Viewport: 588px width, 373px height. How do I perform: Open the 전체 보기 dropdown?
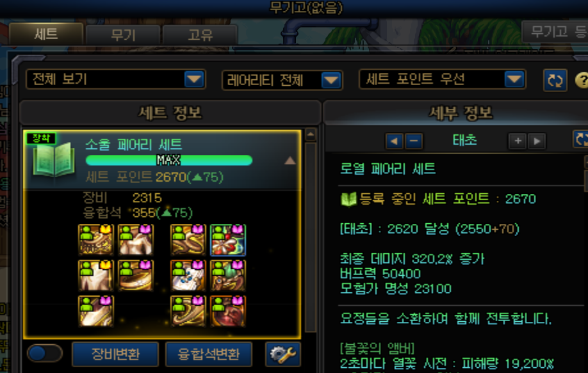[x=115, y=79]
